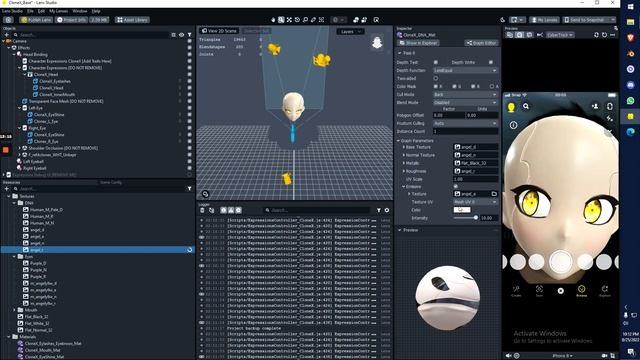Click the Logger search field
This screenshot has width=640, height=360.
click(317, 210)
